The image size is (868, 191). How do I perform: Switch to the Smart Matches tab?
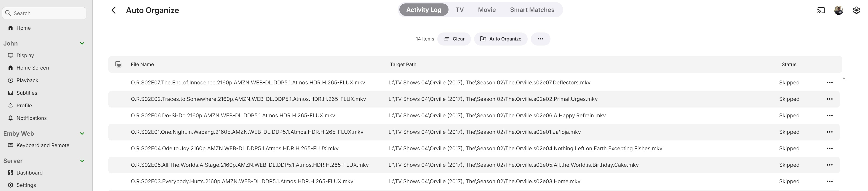532,10
